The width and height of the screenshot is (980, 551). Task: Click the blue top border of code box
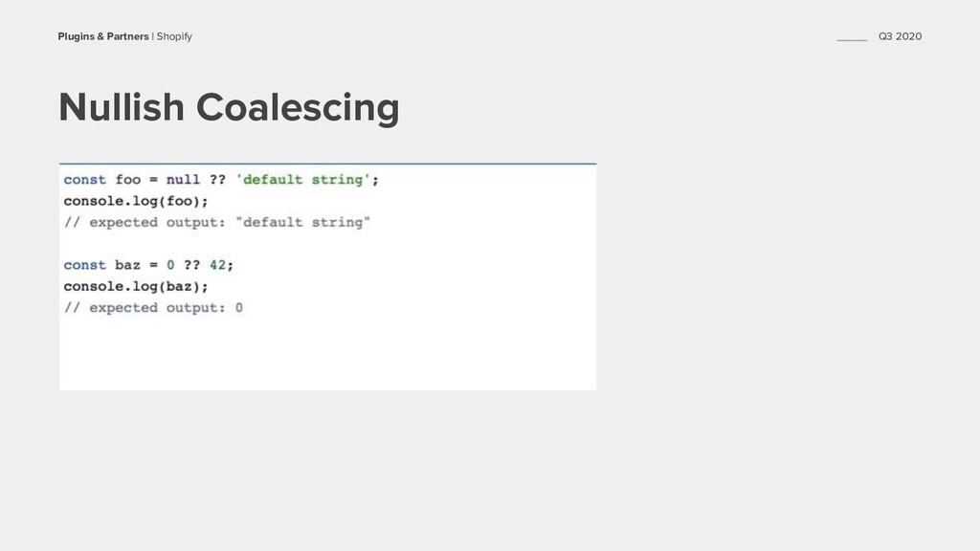coord(327,164)
